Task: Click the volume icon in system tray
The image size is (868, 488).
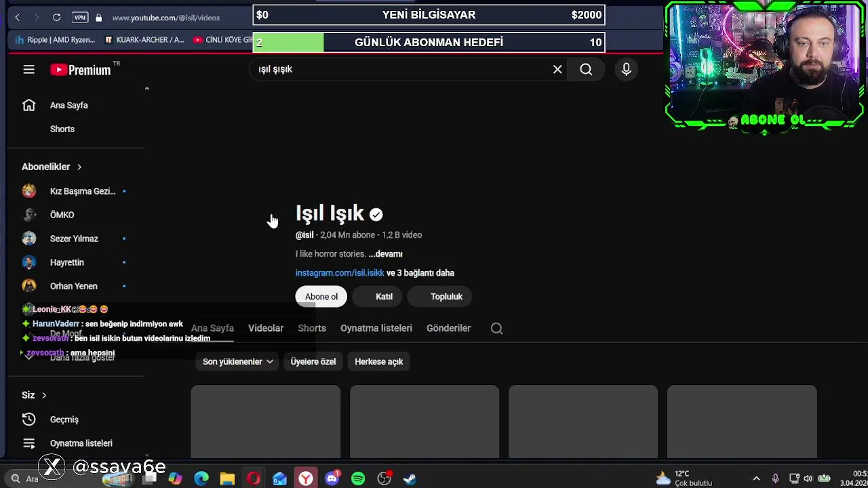Action: (x=808, y=479)
